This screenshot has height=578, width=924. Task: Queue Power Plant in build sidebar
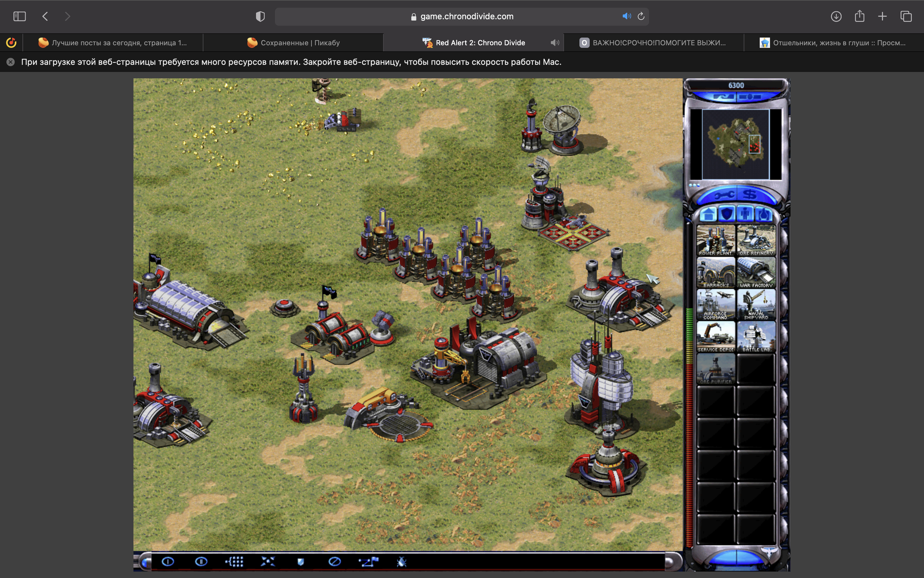point(716,240)
